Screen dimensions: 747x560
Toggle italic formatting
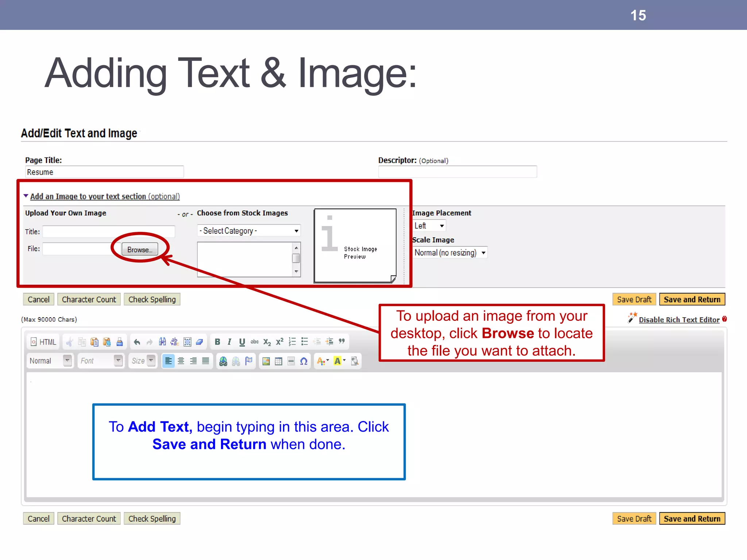(x=229, y=342)
